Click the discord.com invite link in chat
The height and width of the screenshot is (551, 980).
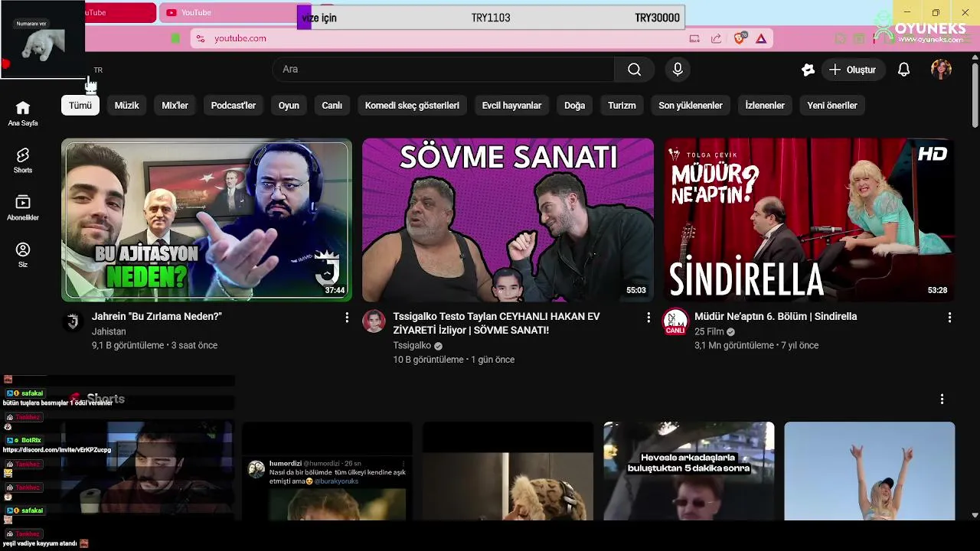tap(57, 450)
